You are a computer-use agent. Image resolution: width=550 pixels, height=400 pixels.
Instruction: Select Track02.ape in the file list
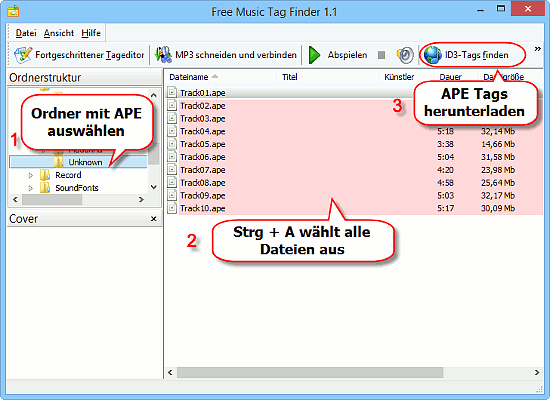tap(203, 106)
